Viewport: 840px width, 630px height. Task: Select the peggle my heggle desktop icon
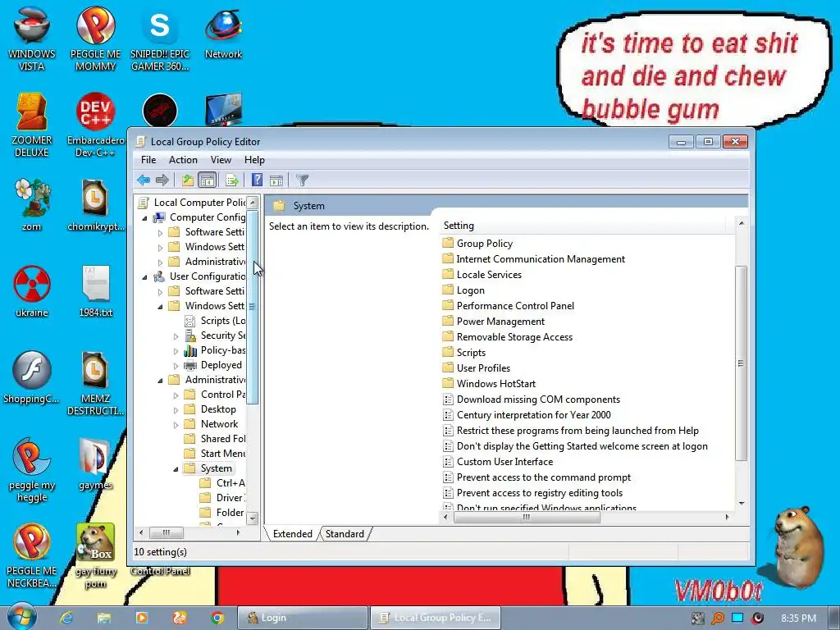pos(32,470)
